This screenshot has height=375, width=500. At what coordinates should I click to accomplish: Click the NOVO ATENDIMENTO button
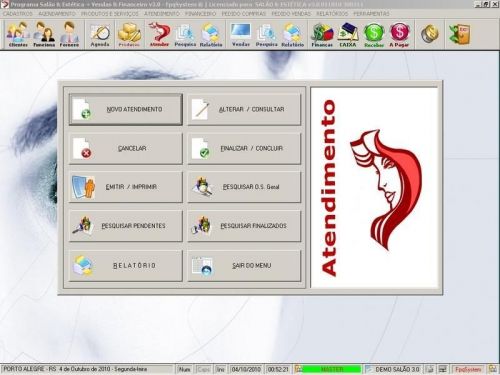point(126,109)
